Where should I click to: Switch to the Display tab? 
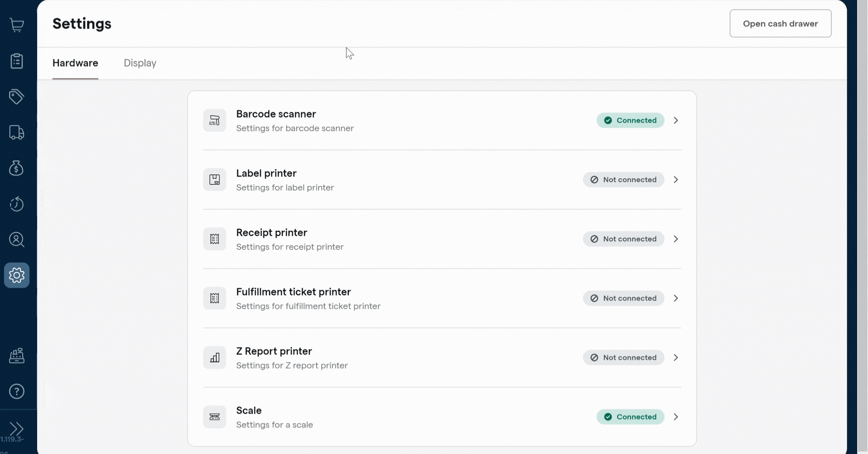140,63
